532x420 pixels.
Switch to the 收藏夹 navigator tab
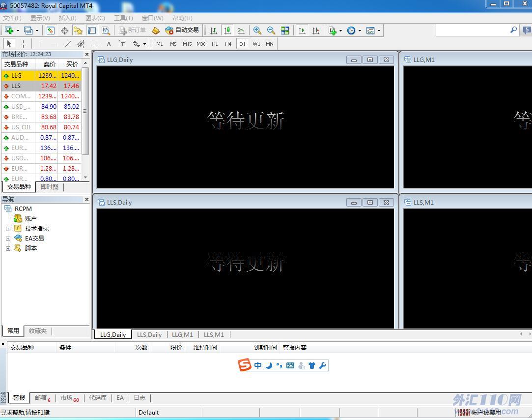click(x=38, y=330)
